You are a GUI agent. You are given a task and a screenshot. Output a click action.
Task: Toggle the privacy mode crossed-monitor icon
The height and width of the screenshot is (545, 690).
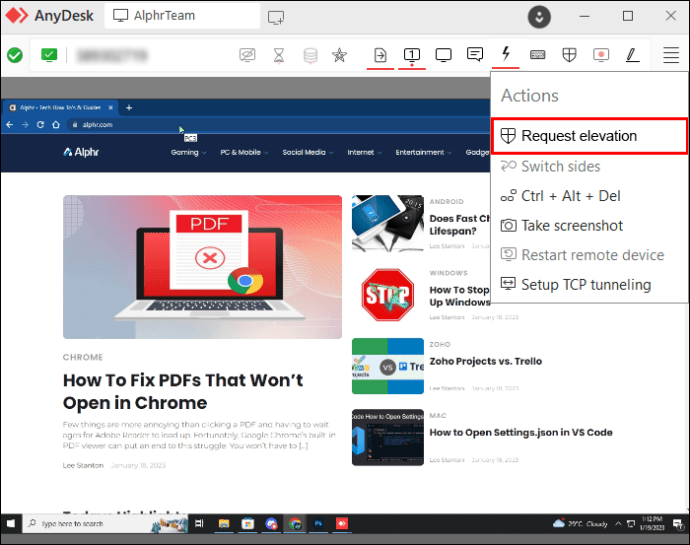point(247,55)
